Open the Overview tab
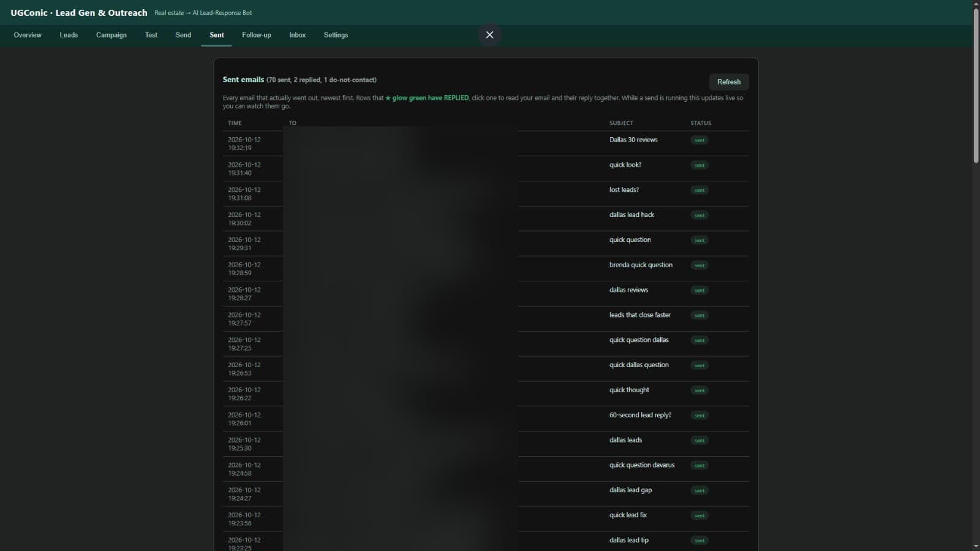The width and height of the screenshot is (980, 551). [x=28, y=35]
